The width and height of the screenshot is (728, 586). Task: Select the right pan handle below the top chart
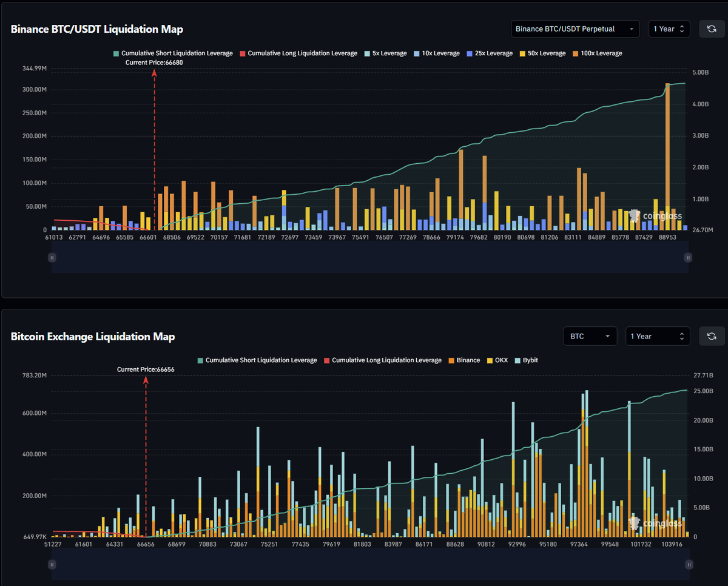pyautogui.click(x=687, y=257)
